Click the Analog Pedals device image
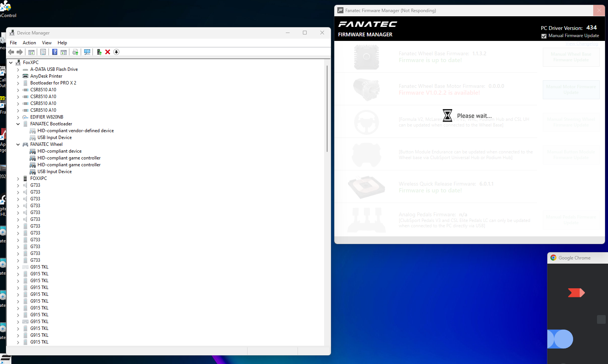 pyautogui.click(x=366, y=220)
